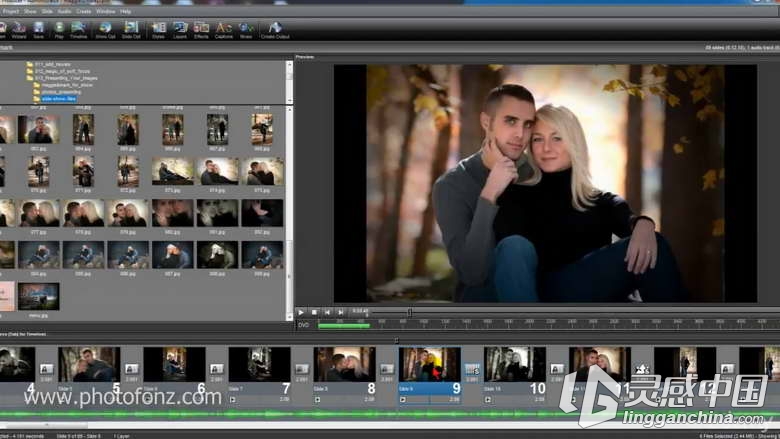Select slide 5 thumbnail in slide list
Viewport: 780px width, 439px height.
point(89,364)
